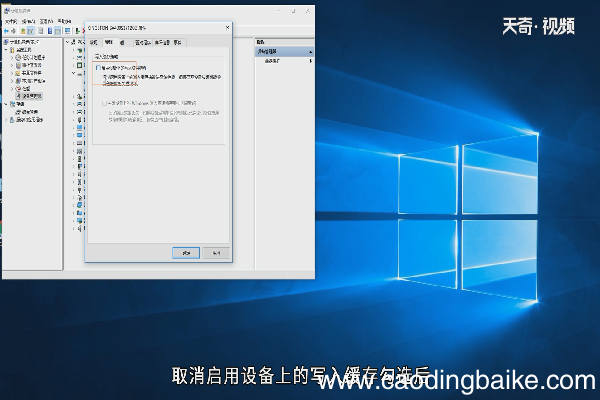Open the Help menu
Image resolution: width=600 pixels, height=400 pixels.
pos(64,21)
